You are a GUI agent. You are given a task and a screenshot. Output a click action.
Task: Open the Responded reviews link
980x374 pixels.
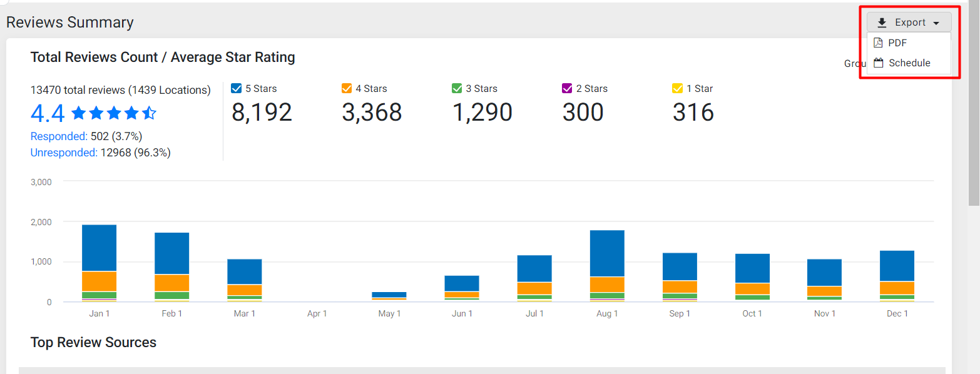(59, 136)
